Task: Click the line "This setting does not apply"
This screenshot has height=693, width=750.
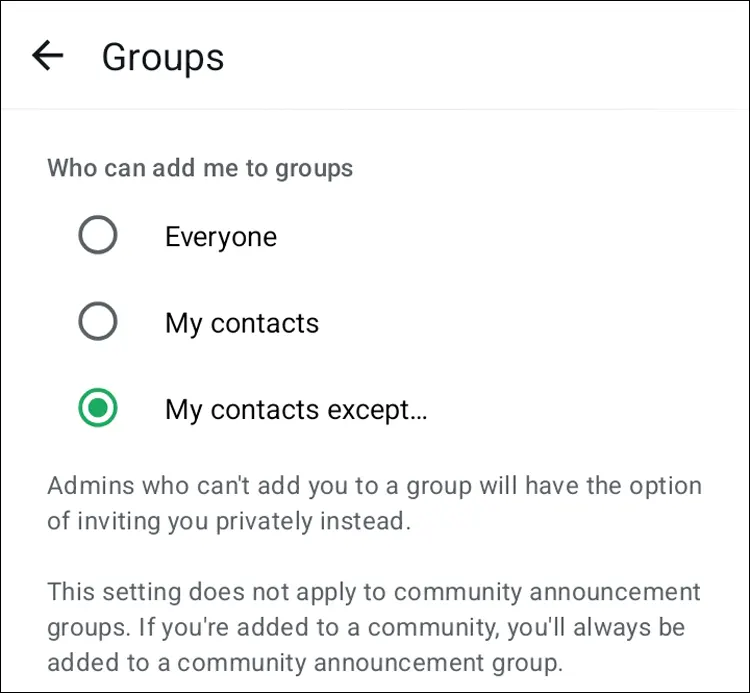Action: [x=374, y=591]
